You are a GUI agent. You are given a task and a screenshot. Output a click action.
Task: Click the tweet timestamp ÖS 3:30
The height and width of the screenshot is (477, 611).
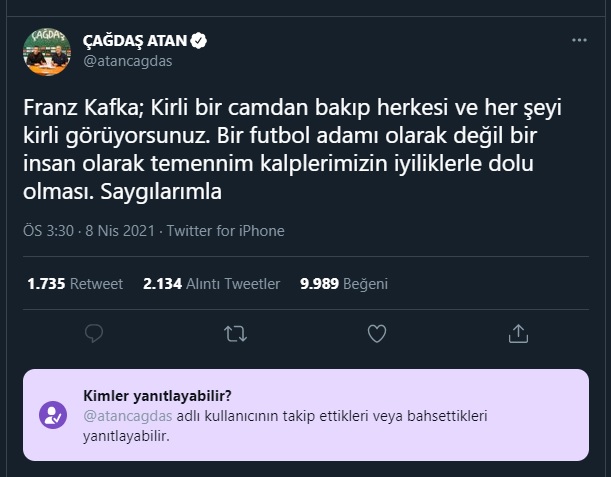point(46,231)
